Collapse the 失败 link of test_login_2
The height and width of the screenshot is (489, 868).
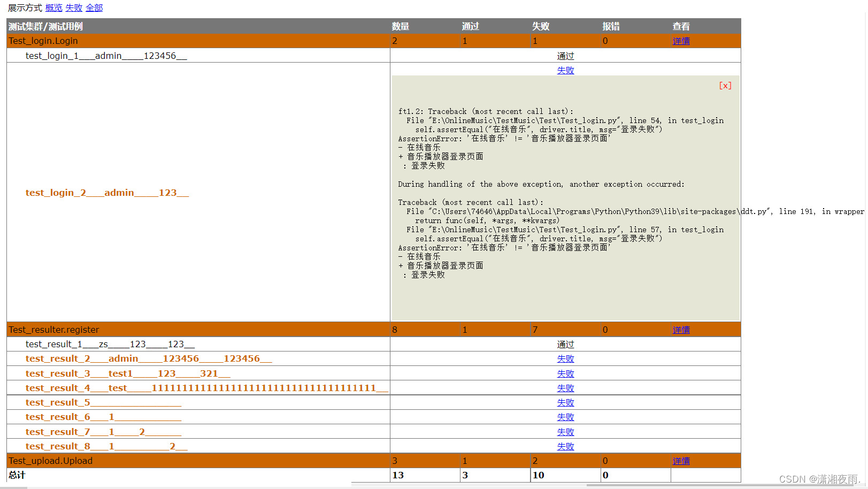tap(565, 70)
